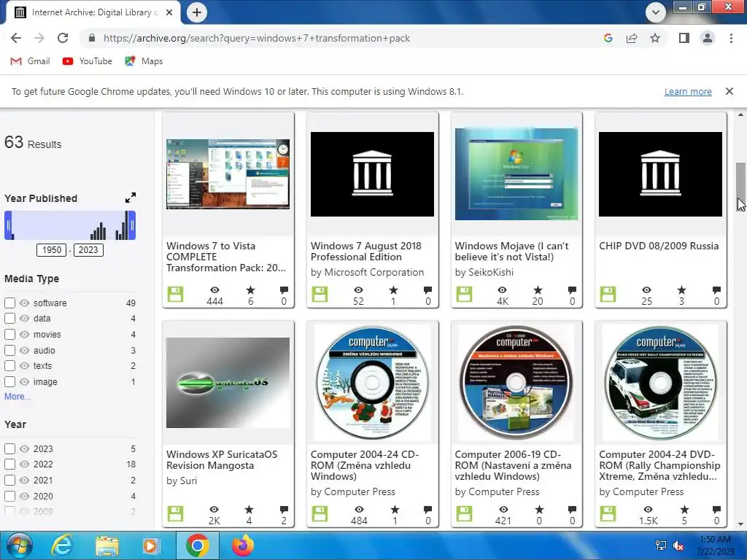Image resolution: width=747 pixels, height=560 pixels.
Task: Expand the Year Published histogram
Action: coord(130,198)
